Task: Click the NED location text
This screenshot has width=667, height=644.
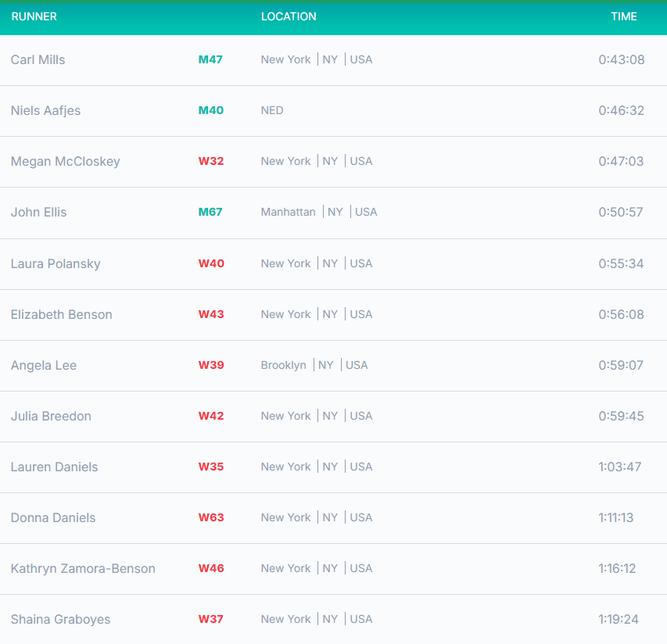Action: [x=272, y=110]
